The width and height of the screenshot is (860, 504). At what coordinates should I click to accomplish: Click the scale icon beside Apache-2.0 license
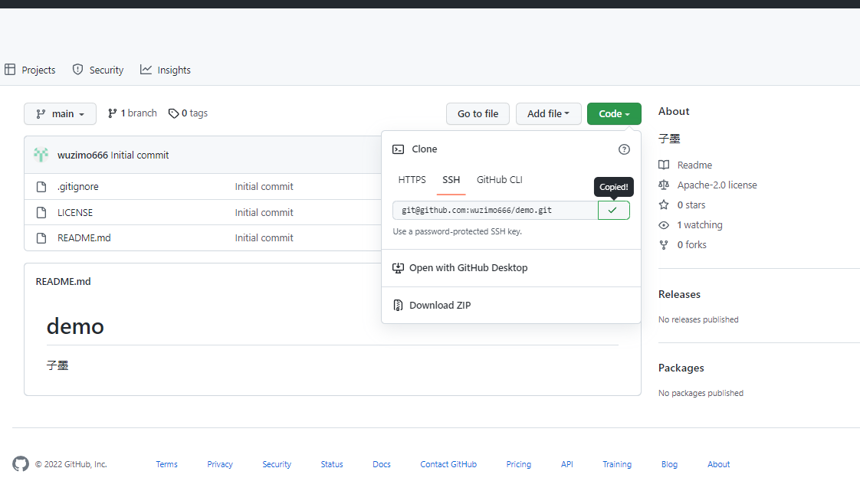click(x=664, y=185)
